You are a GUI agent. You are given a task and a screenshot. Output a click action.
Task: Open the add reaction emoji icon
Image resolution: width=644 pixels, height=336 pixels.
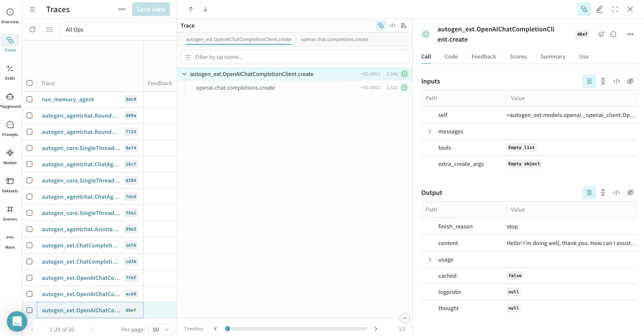[x=602, y=34]
